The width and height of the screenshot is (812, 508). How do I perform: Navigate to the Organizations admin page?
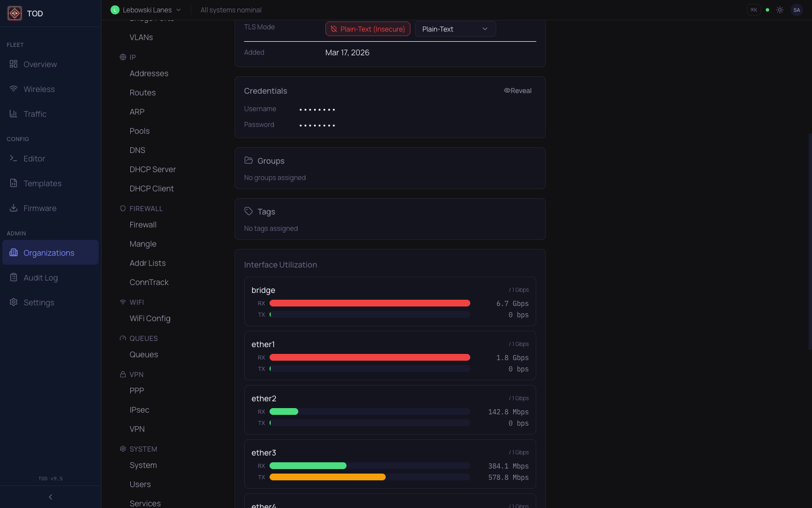click(49, 253)
